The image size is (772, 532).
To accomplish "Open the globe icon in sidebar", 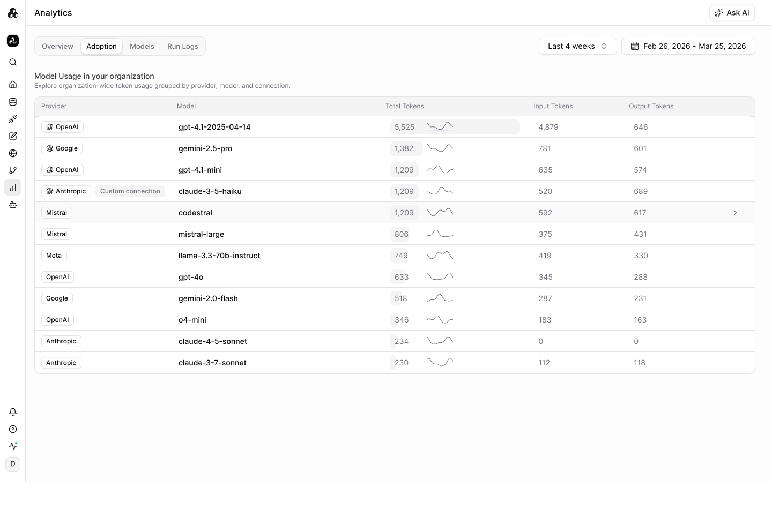I will (x=13, y=153).
